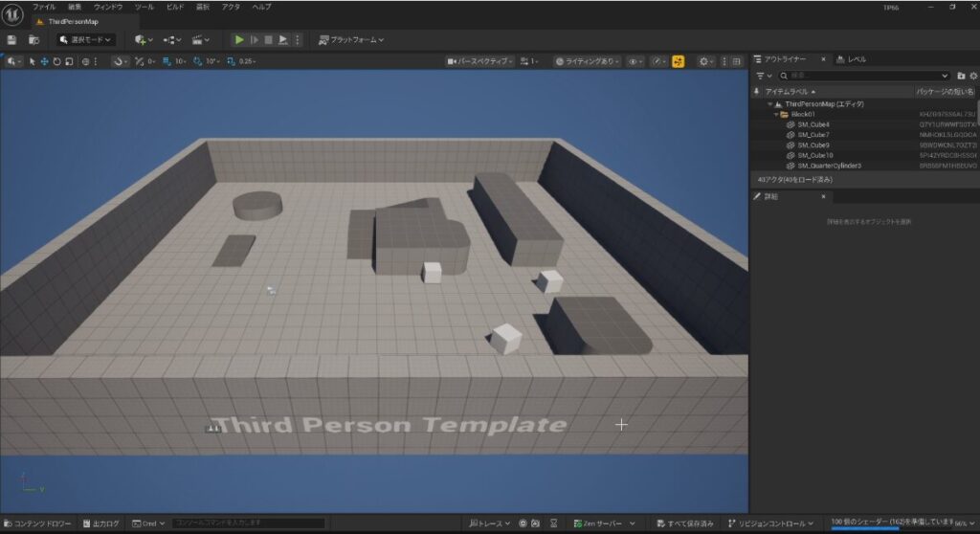Close the 詳細 (Details) panel tab
980x534 pixels.
823,196
